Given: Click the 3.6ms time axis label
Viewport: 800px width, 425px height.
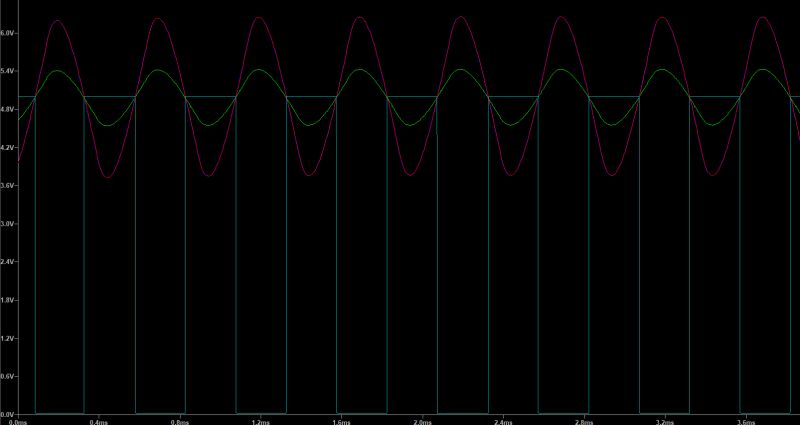Looking at the screenshot, I should (x=746, y=422).
